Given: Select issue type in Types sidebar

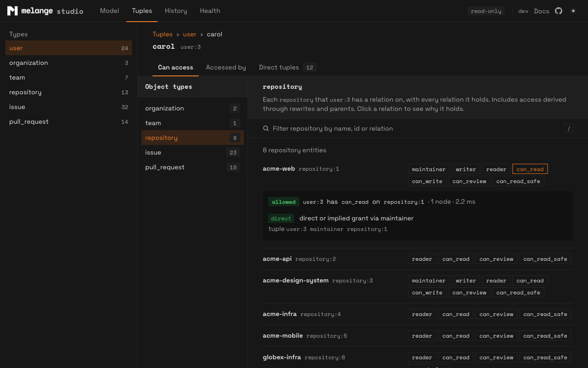Looking at the screenshot, I should coord(68,107).
